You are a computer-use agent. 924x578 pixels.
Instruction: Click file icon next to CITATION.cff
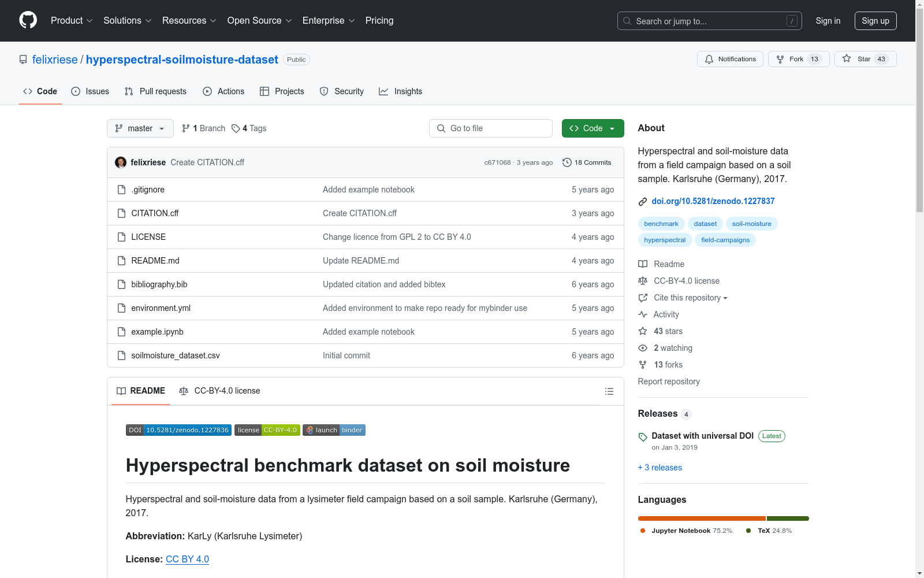point(121,213)
